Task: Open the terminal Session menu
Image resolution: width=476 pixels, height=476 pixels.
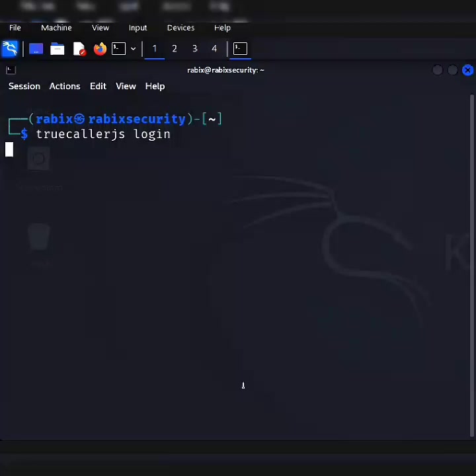Action: pos(24,86)
